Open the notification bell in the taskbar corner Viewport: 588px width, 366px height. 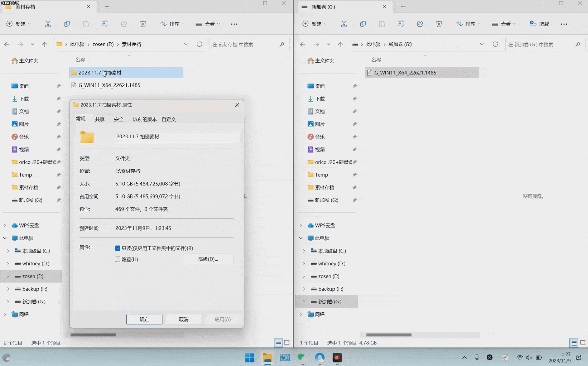coord(578,357)
